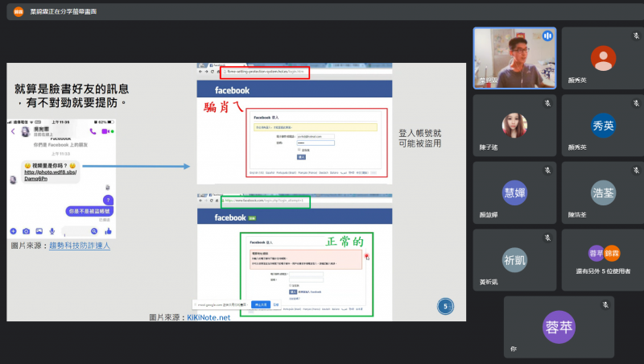
Task: Click the Messenger phone call icon
Action: pyautogui.click(x=93, y=131)
